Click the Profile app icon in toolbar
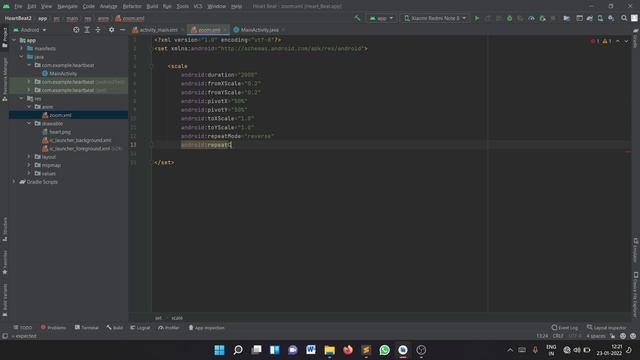The height and width of the screenshot is (360, 640). point(531,18)
